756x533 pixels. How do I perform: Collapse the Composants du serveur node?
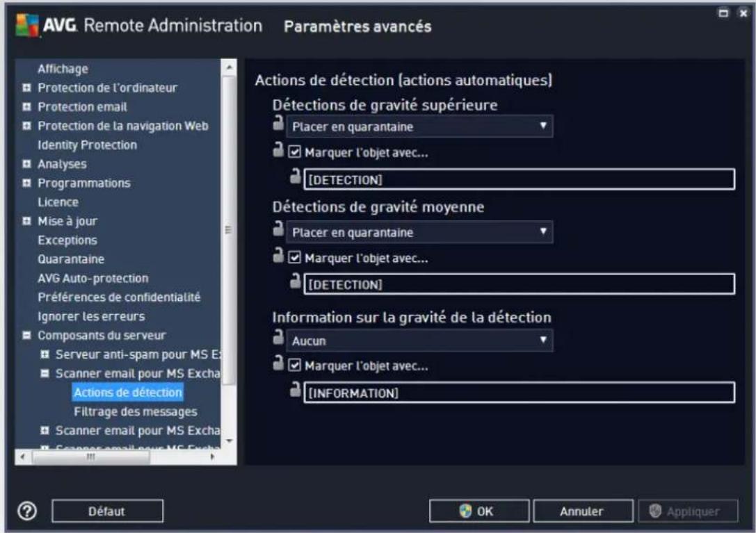point(27,335)
